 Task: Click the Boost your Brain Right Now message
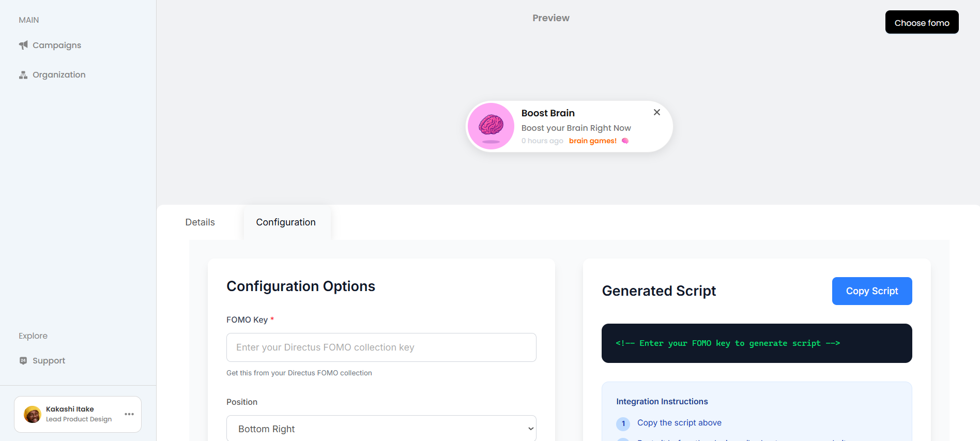[x=576, y=128]
